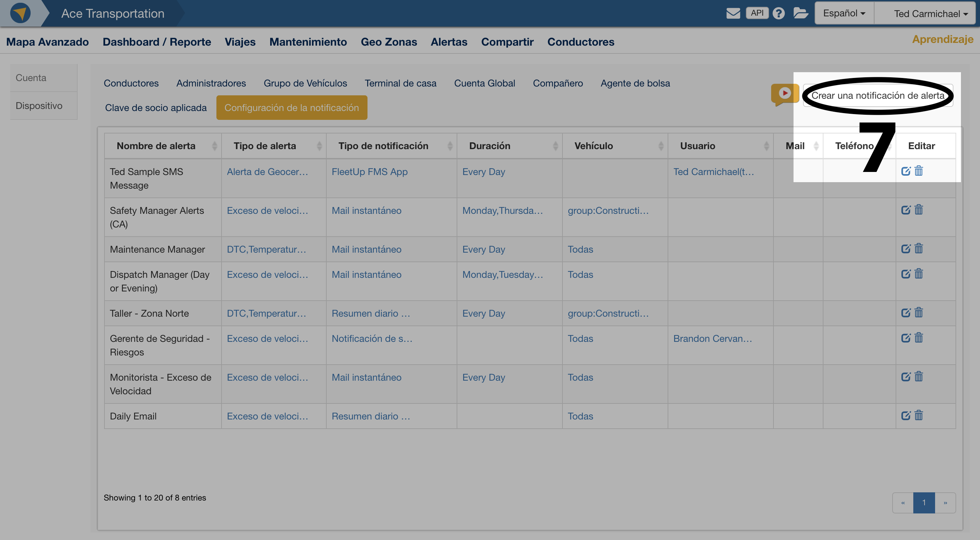Click Ted Carmichael(t… user cell

pyautogui.click(x=713, y=172)
